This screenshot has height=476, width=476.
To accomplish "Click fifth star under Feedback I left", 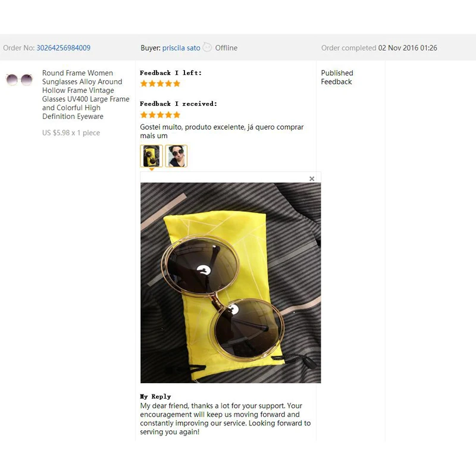I will point(177,83).
